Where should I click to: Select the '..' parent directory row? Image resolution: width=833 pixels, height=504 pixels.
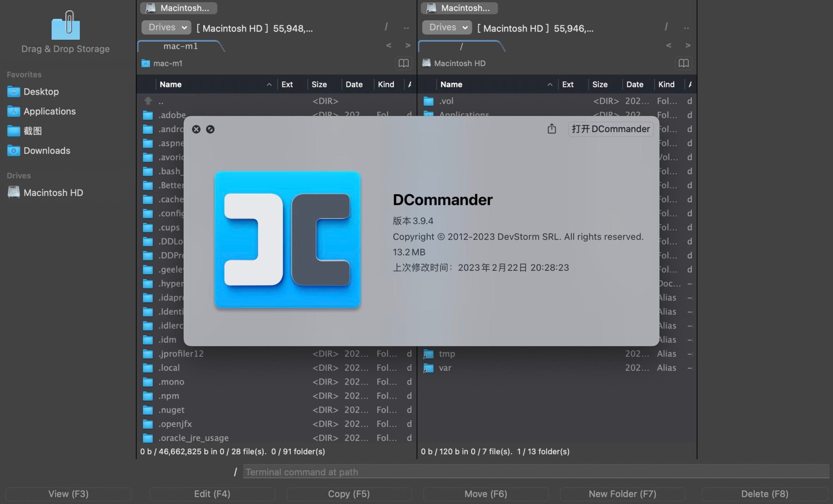point(277,101)
